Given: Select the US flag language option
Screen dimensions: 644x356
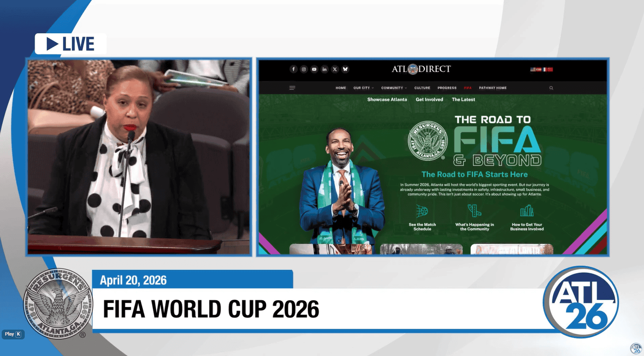Looking at the screenshot, I should 533,69.
